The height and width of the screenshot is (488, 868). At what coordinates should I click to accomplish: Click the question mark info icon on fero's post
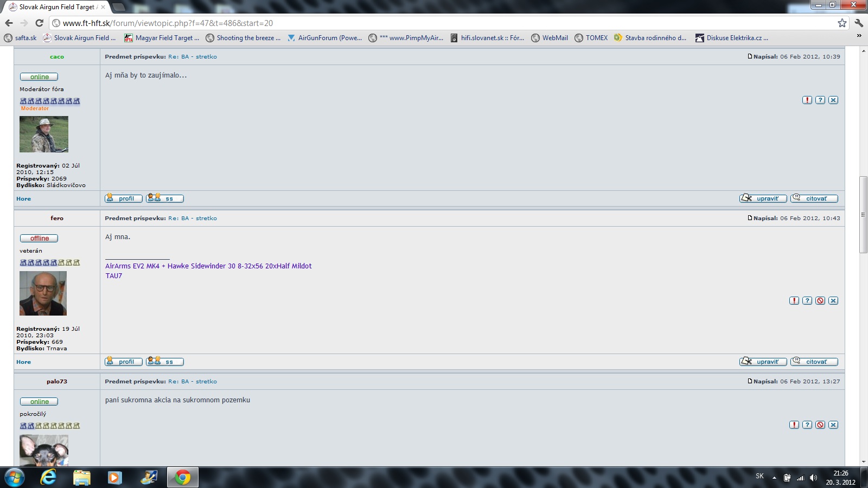(x=807, y=300)
